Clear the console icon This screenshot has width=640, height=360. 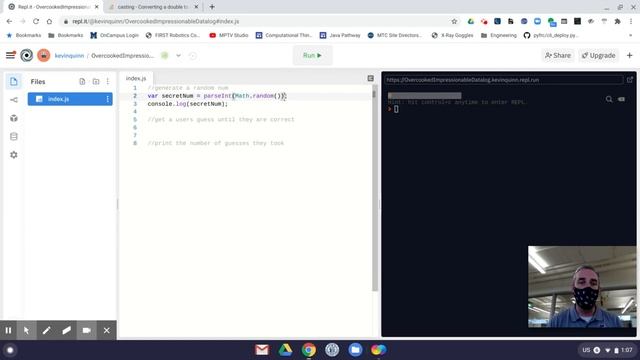[x=621, y=99]
